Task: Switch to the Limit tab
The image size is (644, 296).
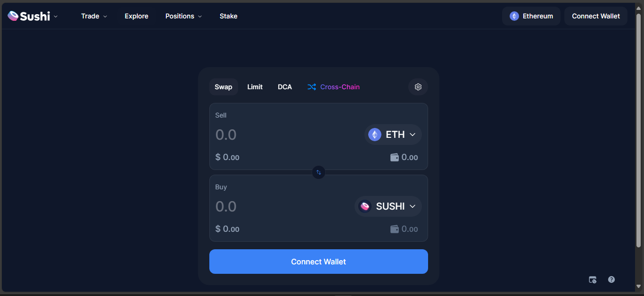Action: [x=255, y=87]
